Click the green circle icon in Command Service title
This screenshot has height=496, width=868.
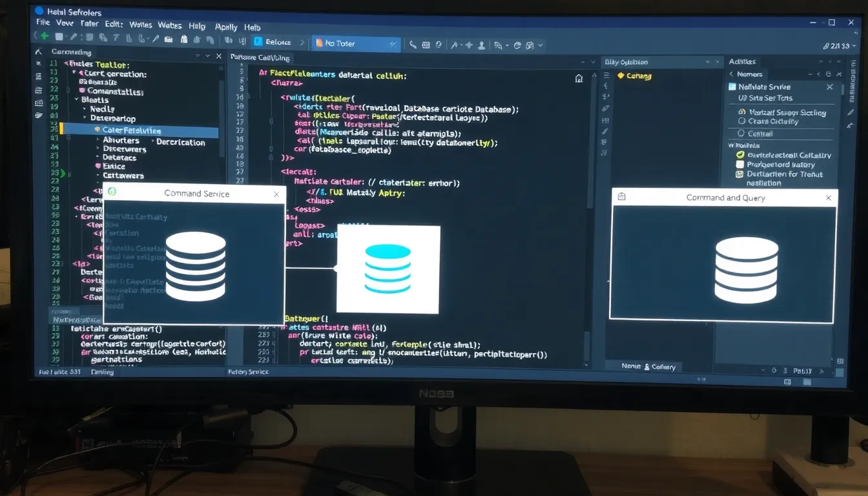coord(112,192)
